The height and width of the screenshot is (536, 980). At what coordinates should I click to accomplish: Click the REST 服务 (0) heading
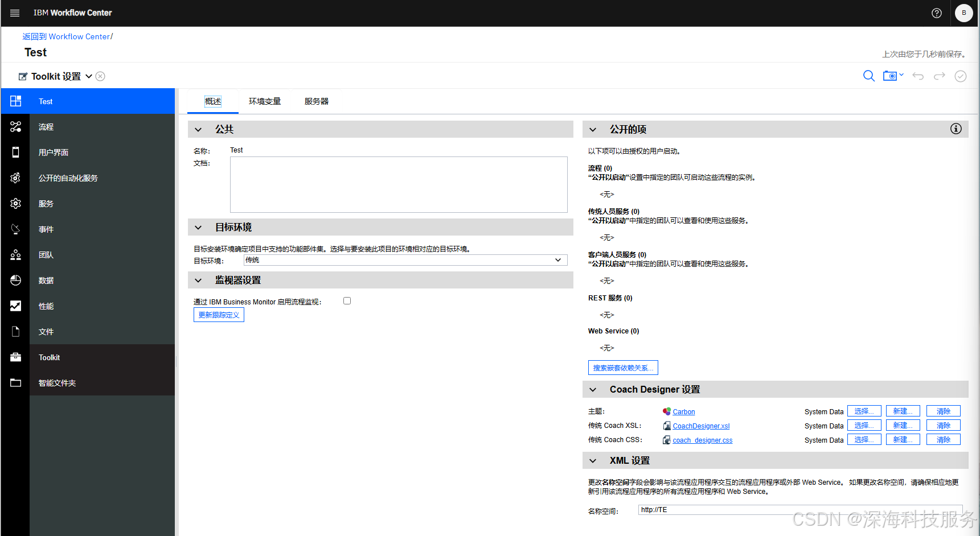pos(610,298)
